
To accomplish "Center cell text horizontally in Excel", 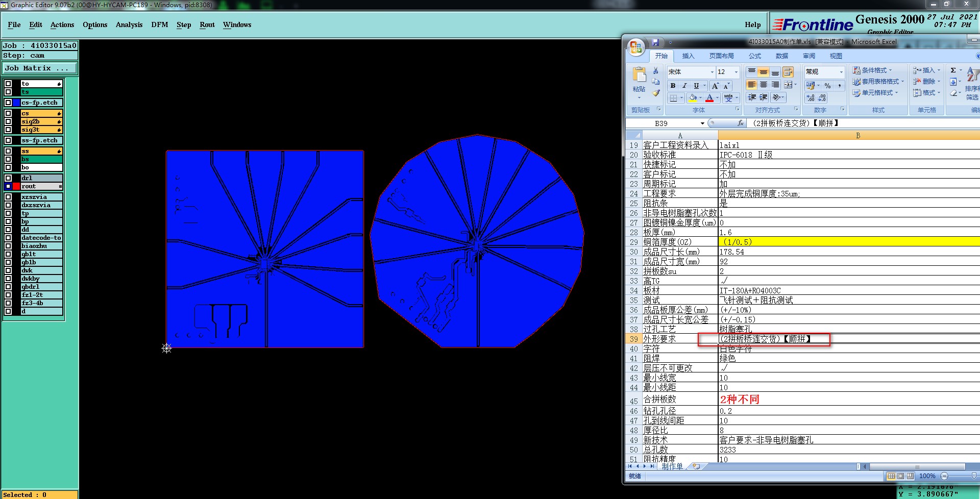I will pyautogui.click(x=764, y=85).
